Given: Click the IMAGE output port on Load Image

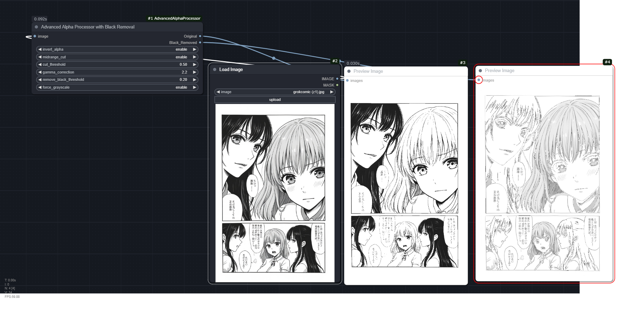Looking at the screenshot, I should click(x=337, y=79).
